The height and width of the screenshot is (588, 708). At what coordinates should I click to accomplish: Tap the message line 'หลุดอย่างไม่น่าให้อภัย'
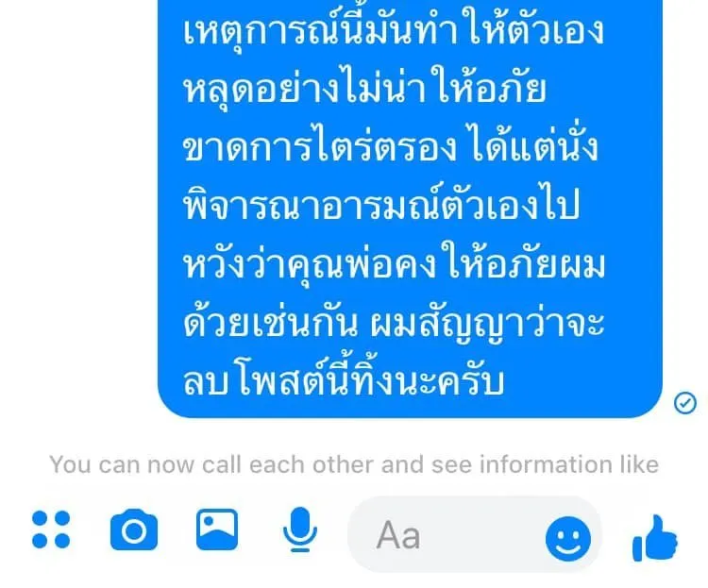tap(364, 87)
